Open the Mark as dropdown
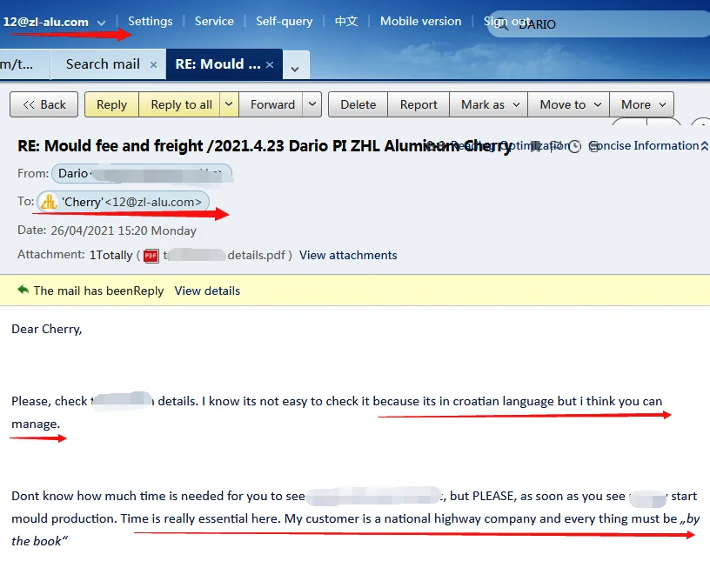 click(489, 104)
